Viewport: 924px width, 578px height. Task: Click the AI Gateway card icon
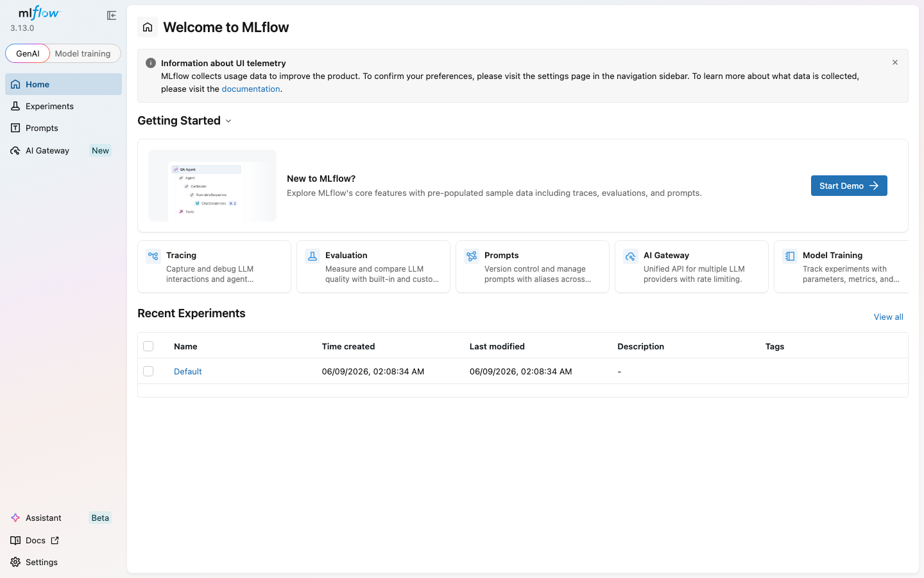coord(631,256)
